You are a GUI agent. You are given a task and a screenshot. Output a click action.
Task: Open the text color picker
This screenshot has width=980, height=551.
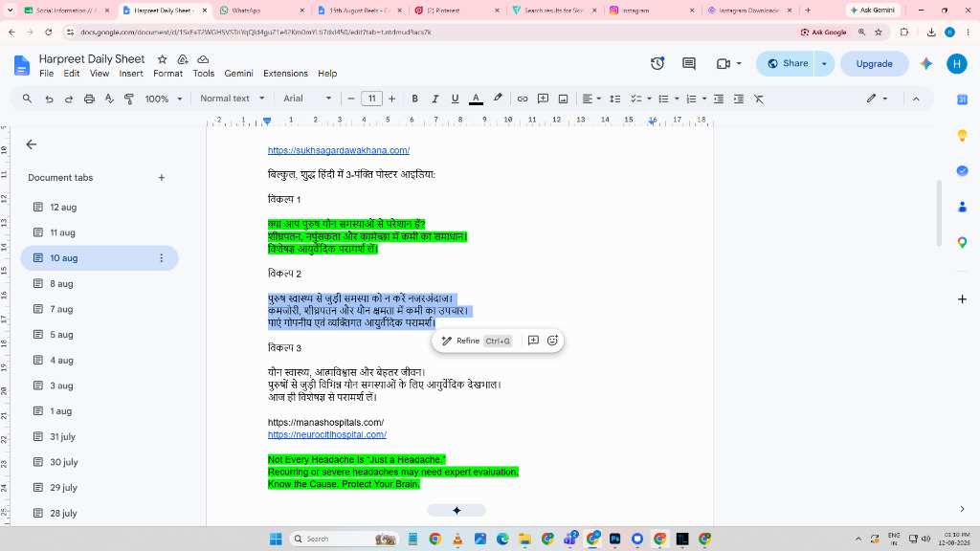click(476, 99)
